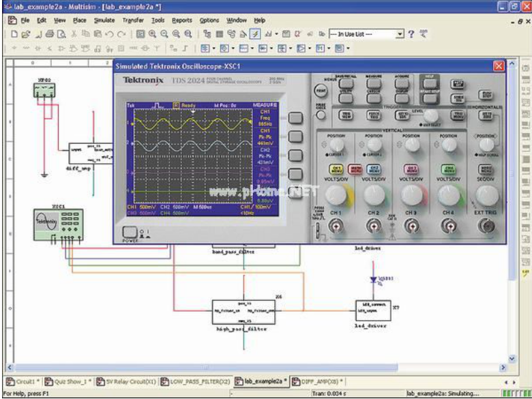Click the XSC1 oscilloscope instrument in schematic
The width and height of the screenshot is (532, 399).
58,224
